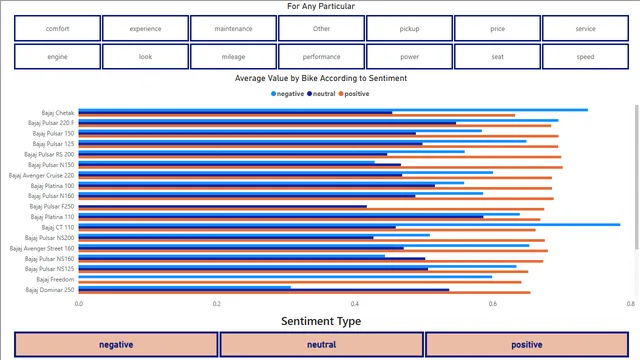Select the seat slicer tile
The width and height of the screenshot is (640, 360).
tap(498, 57)
